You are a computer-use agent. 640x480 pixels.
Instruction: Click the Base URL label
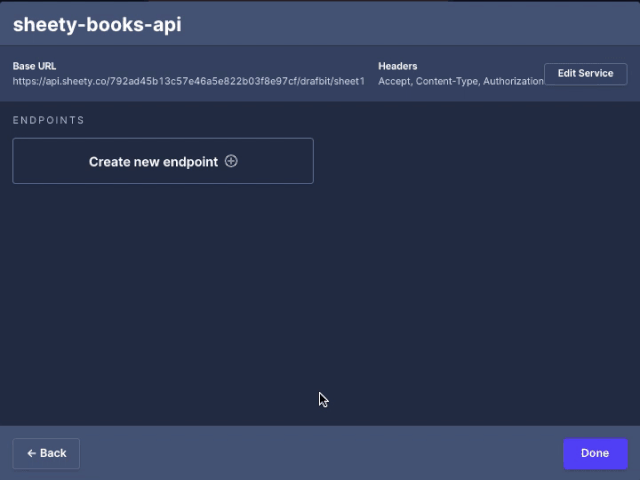(x=34, y=66)
